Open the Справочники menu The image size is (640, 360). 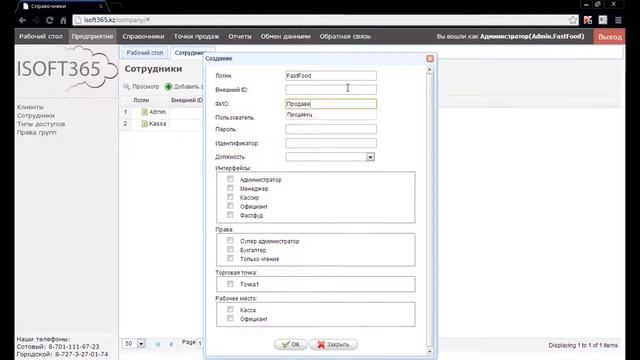coord(143,36)
